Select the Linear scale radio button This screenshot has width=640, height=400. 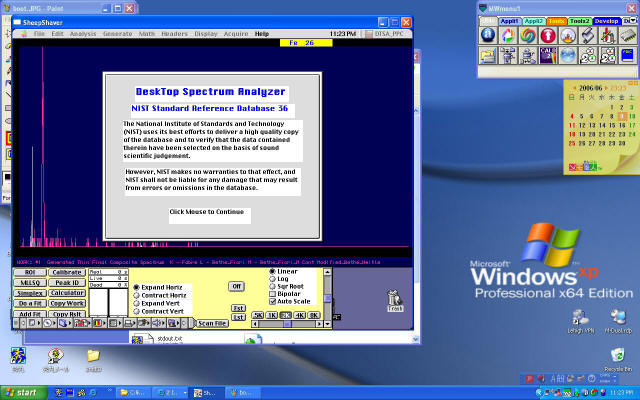pos(272,271)
